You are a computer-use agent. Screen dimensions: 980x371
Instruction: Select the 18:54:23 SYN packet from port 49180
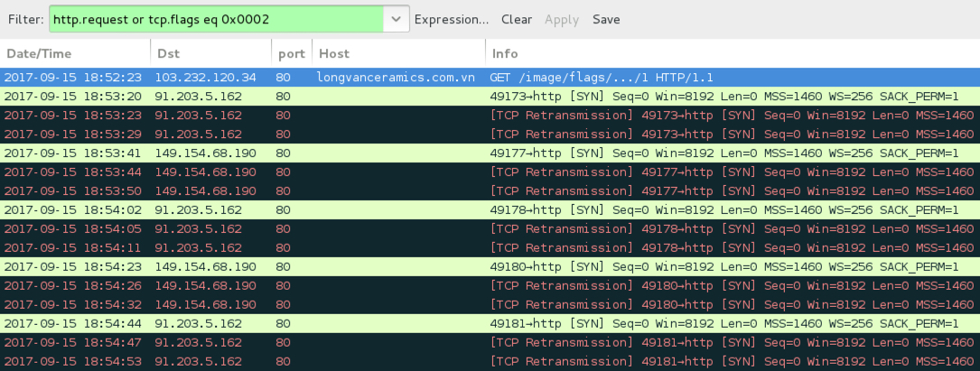point(490,266)
